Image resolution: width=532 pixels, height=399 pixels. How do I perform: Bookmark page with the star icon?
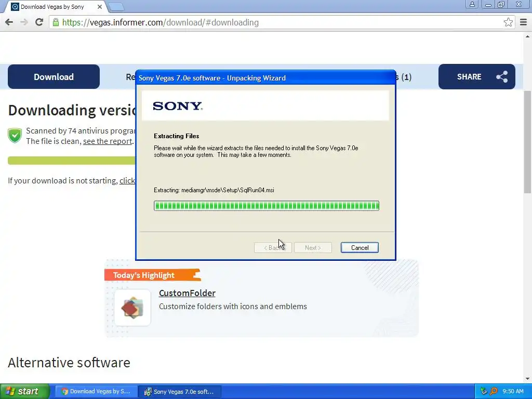pos(508,22)
